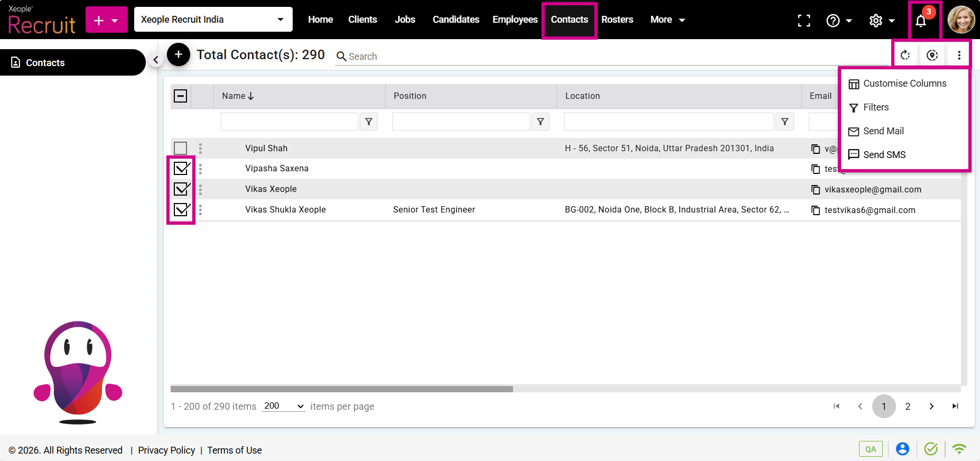
Task: Click the notification bell icon
Action: point(921,21)
